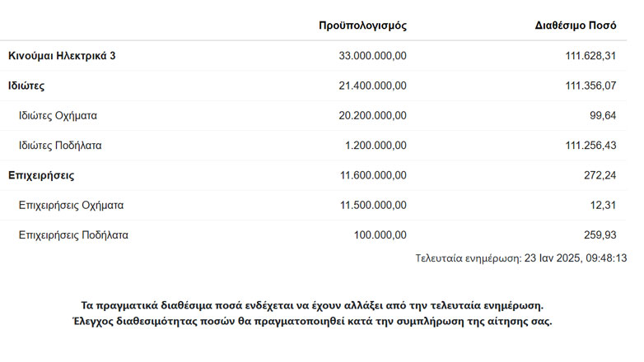The image size is (644, 362).
Task: Click the Επιχειρήσεις Ποδήλατα row label
Action: (73, 235)
